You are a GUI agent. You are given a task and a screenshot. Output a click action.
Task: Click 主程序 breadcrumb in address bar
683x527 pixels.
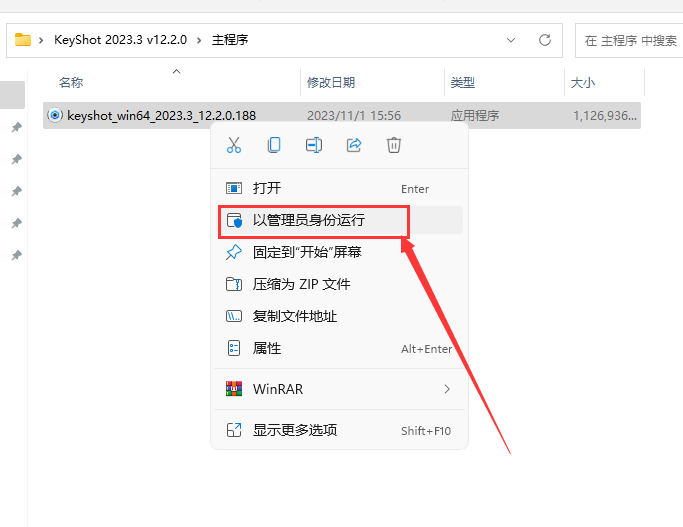point(230,40)
